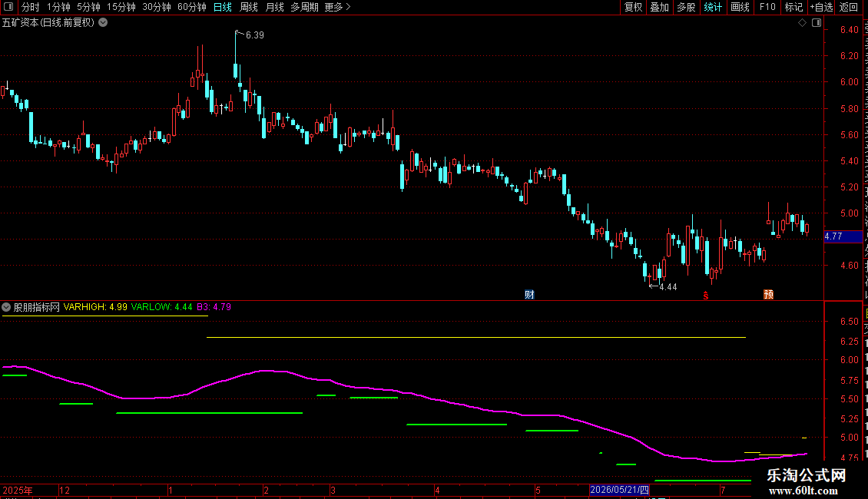Click the 6.39 high price label
This screenshot has width=868, height=499.
pos(255,35)
